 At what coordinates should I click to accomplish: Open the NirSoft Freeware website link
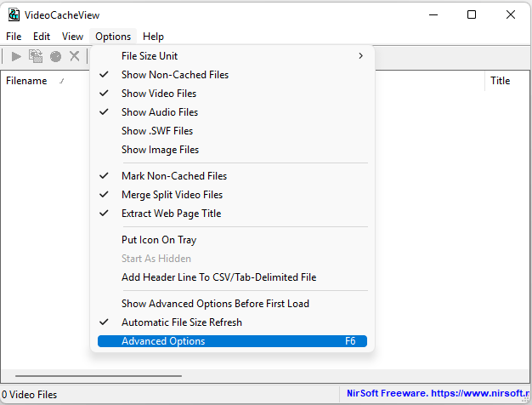(x=438, y=393)
